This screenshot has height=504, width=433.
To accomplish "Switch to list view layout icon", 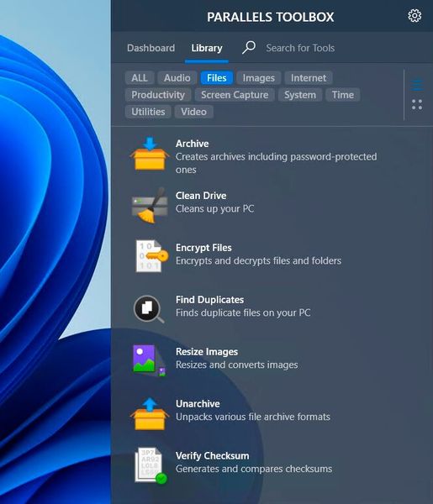I will [x=417, y=85].
